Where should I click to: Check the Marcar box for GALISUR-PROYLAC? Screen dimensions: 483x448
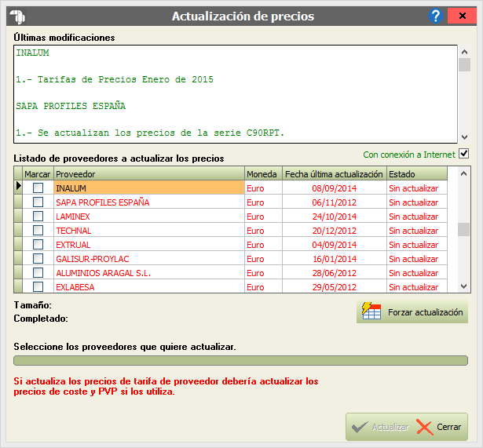click(38, 259)
